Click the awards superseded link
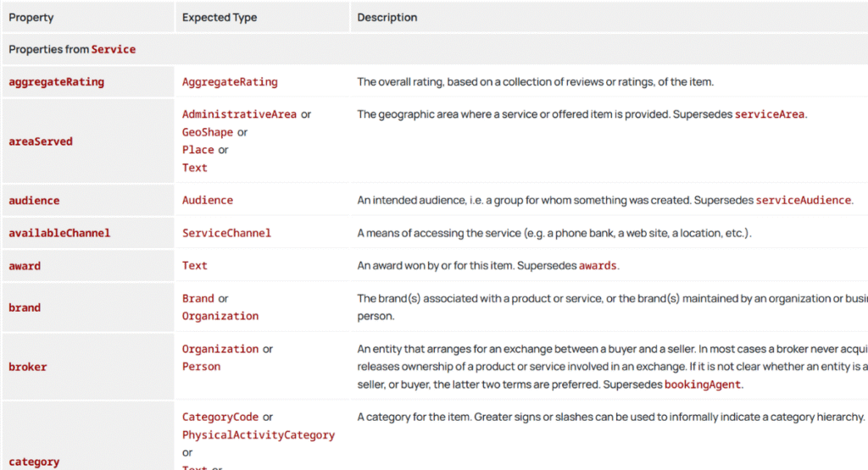The height and width of the screenshot is (470, 868). [598, 266]
